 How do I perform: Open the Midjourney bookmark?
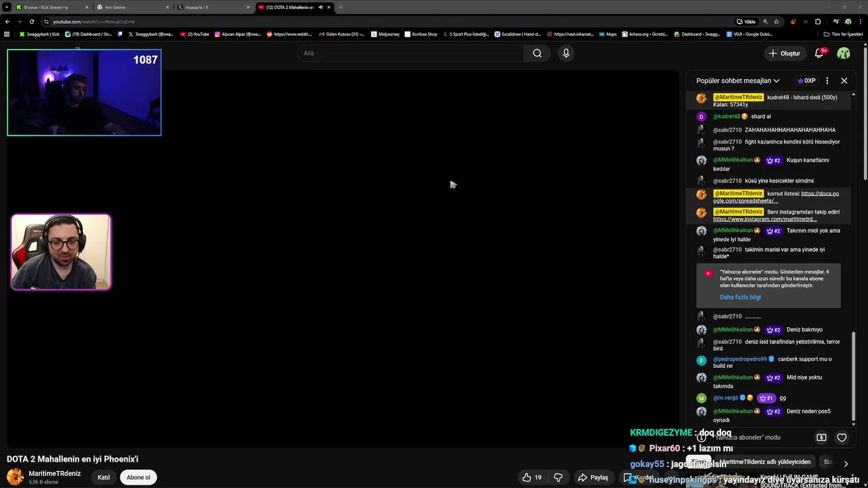coord(385,34)
